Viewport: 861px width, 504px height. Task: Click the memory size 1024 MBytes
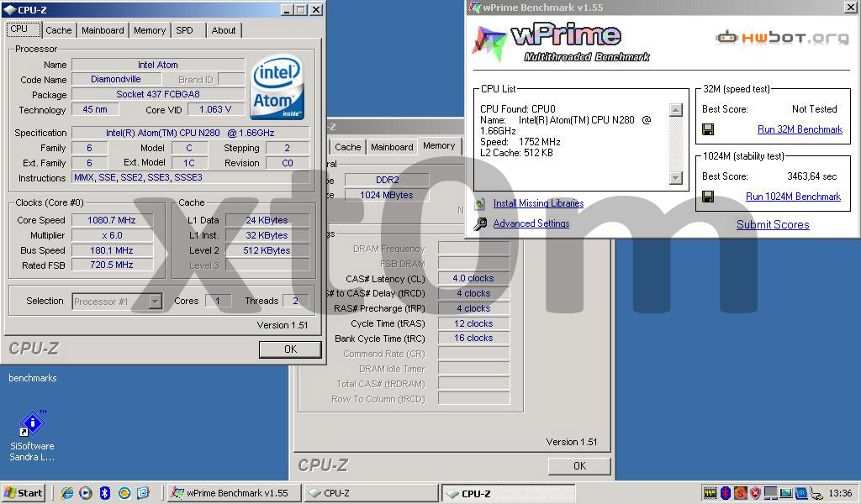tap(387, 195)
